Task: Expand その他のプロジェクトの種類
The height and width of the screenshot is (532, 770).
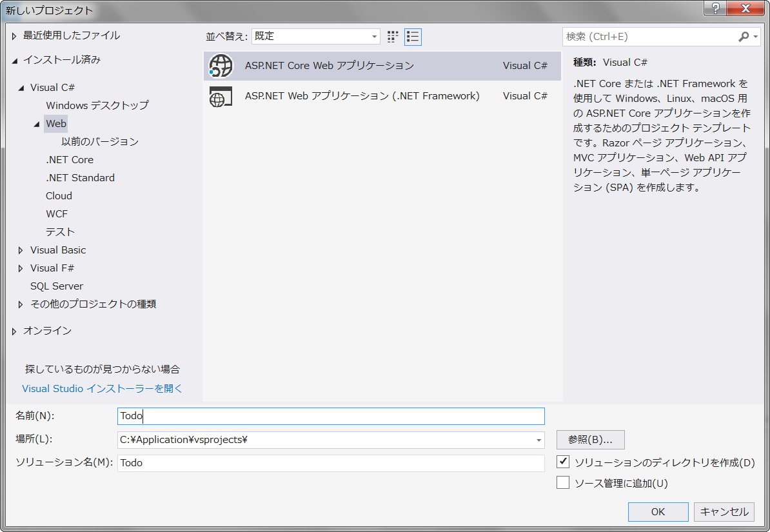Action: pyautogui.click(x=20, y=304)
